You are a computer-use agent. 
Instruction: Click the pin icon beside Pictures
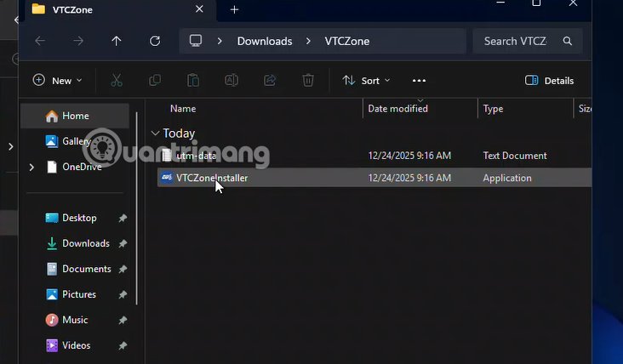click(x=123, y=294)
